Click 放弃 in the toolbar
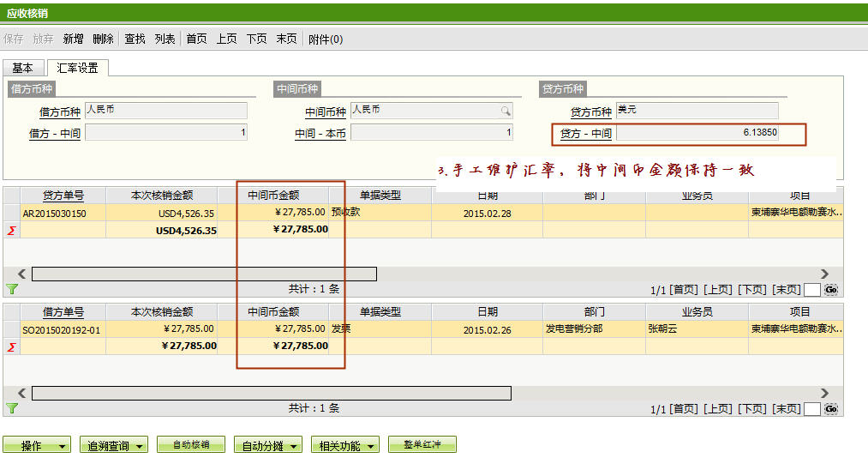 click(x=43, y=39)
